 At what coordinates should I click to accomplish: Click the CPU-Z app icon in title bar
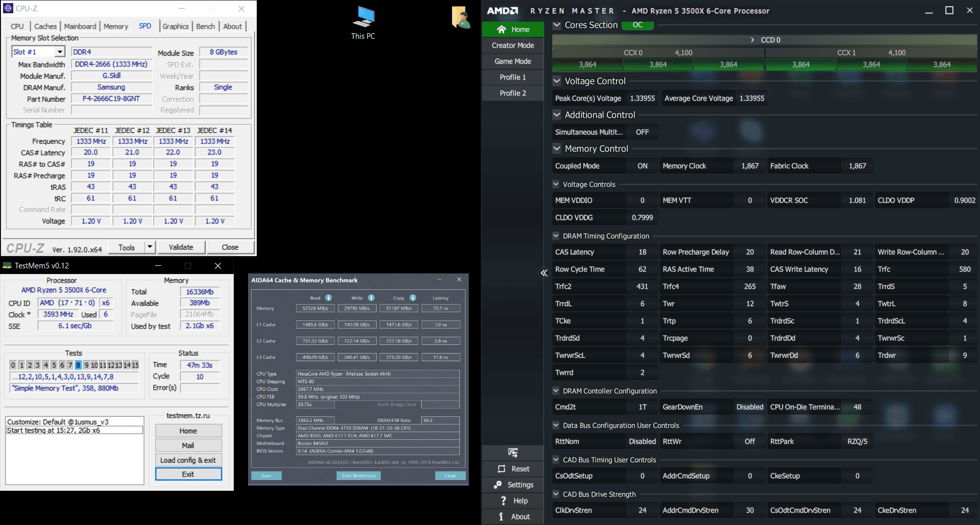8,8
